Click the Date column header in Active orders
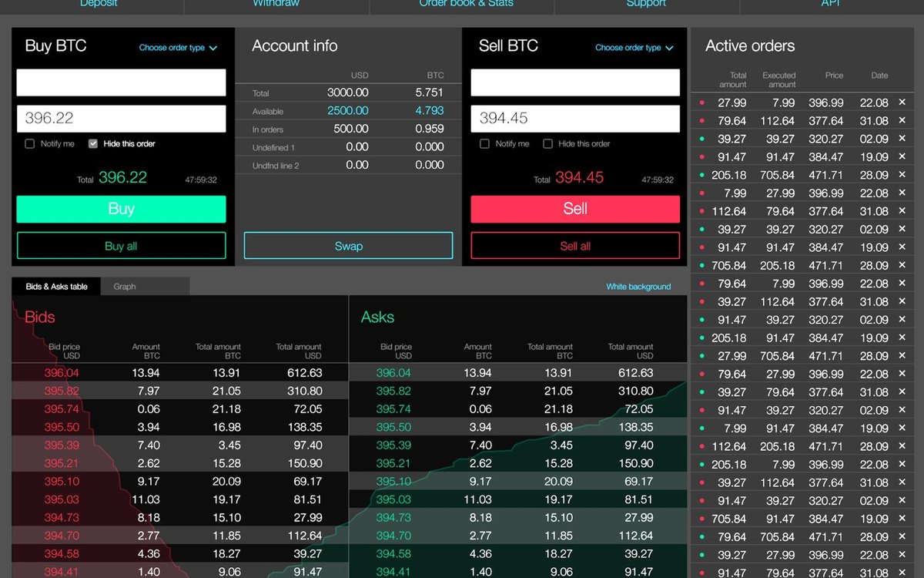The height and width of the screenshot is (578, 924). 879,76
